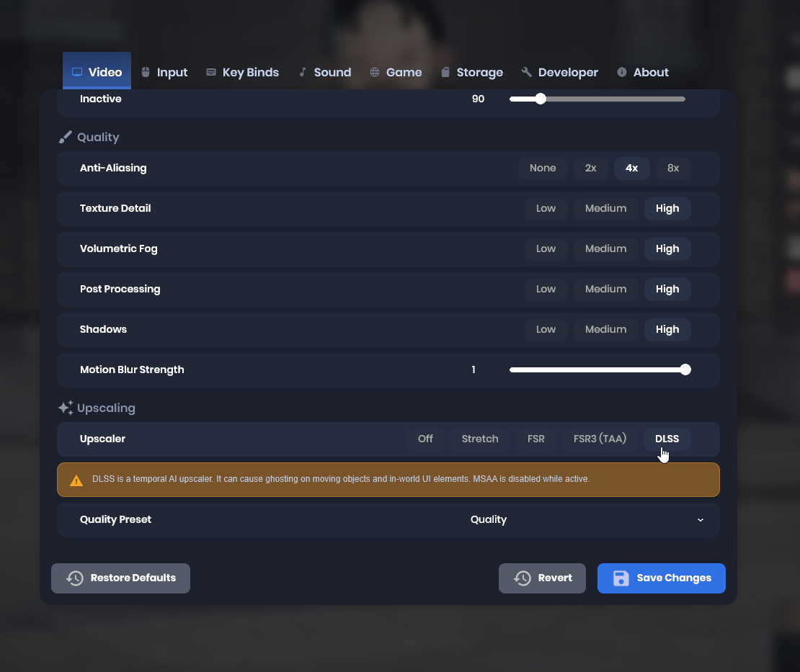Click the monitor icon on Video tab
This screenshot has height=672, width=800.
click(x=77, y=72)
